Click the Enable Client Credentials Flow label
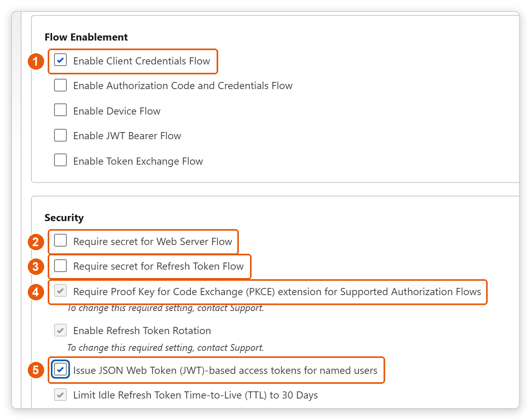The image size is (531, 420). (x=141, y=61)
